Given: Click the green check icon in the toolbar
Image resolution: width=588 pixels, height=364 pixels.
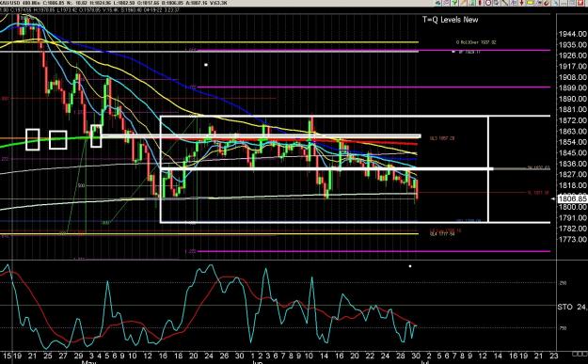Looking at the screenshot, I should click(454, 3).
